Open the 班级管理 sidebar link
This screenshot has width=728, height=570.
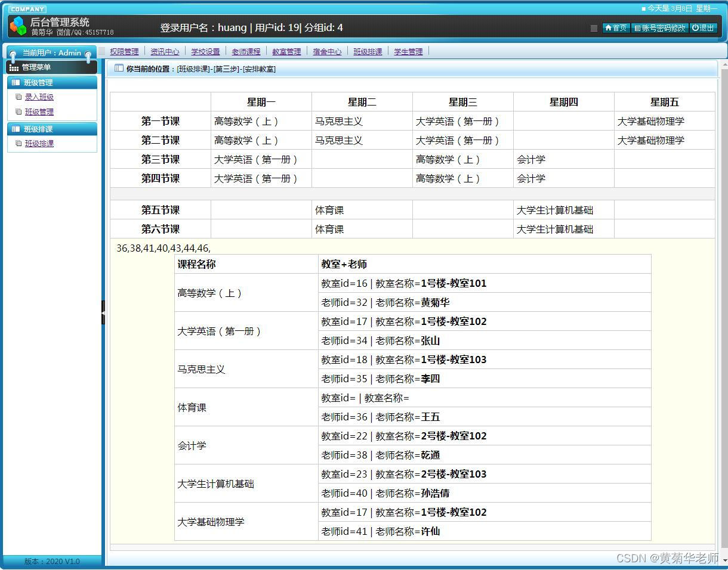[39, 112]
